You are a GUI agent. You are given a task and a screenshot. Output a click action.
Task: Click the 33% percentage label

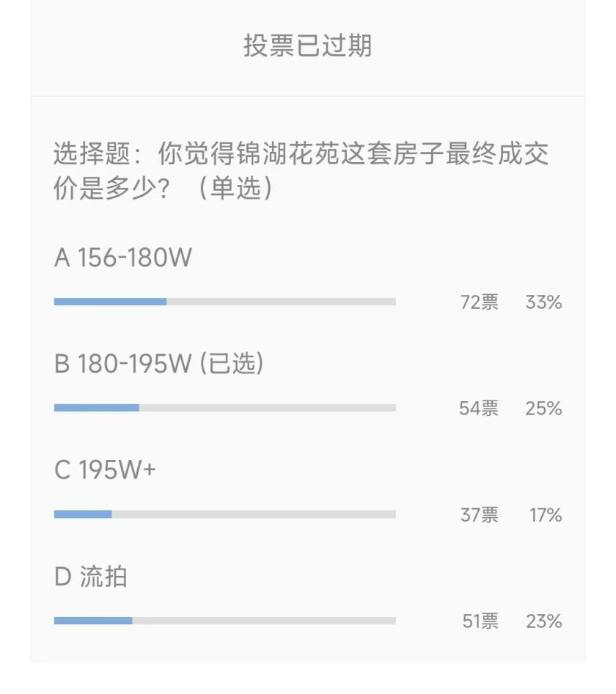544,302
